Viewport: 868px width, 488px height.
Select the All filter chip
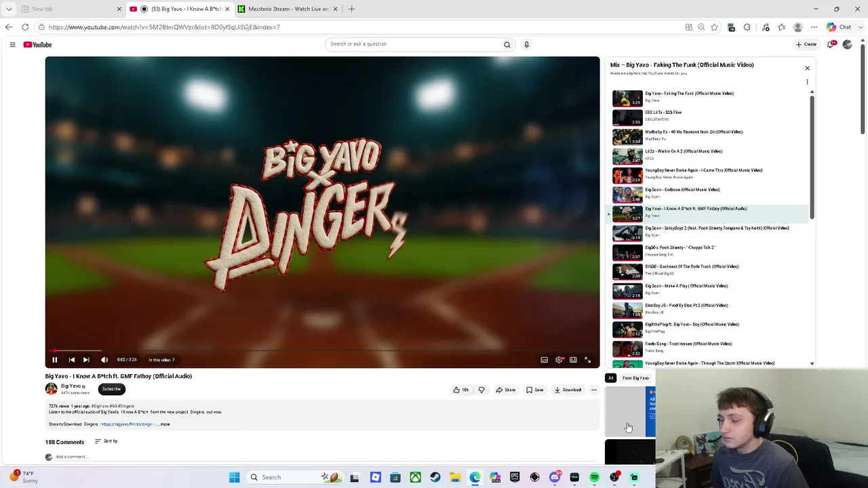pos(611,378)
